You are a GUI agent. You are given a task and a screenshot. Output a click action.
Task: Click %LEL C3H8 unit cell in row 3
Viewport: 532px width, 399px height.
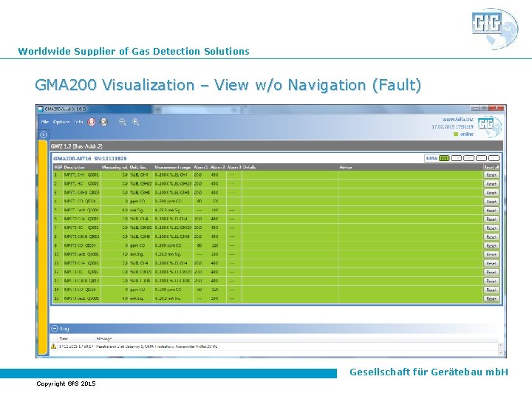coord(140,192)
